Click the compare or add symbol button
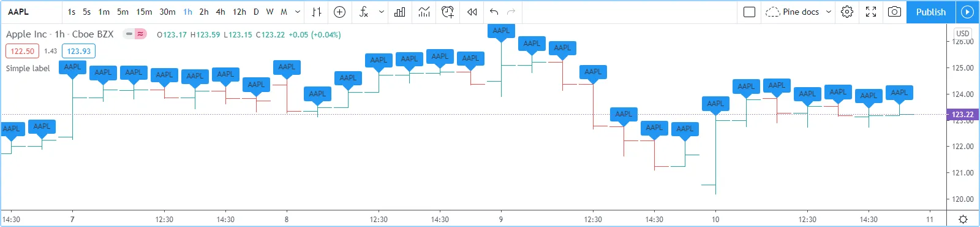 pyautogui.click(x=340, y=12)
